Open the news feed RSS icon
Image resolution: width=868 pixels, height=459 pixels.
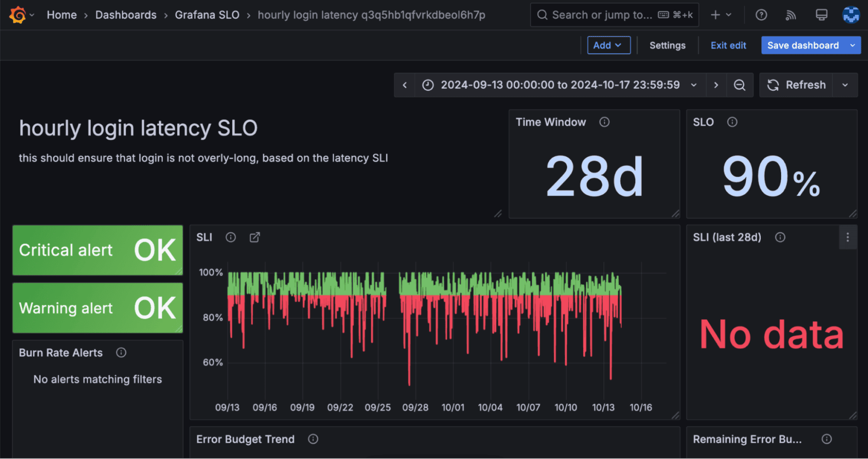(x=791, y=15)
